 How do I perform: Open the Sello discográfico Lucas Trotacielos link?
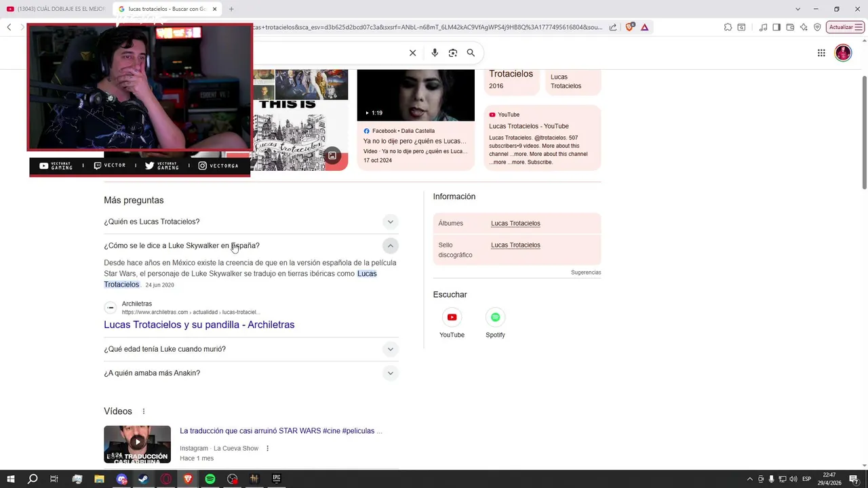pyautogui.click(x=515, y=245)
